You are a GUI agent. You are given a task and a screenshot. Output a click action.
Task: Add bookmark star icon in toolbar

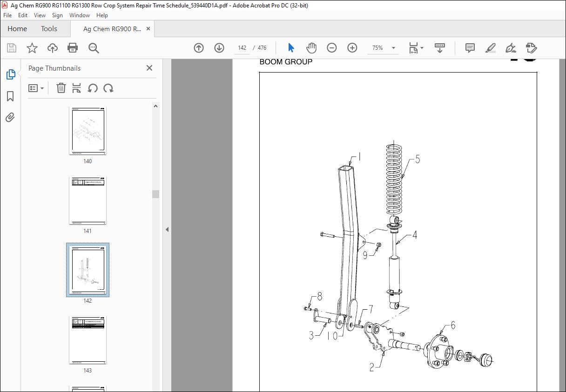click(x=32, y=48)
